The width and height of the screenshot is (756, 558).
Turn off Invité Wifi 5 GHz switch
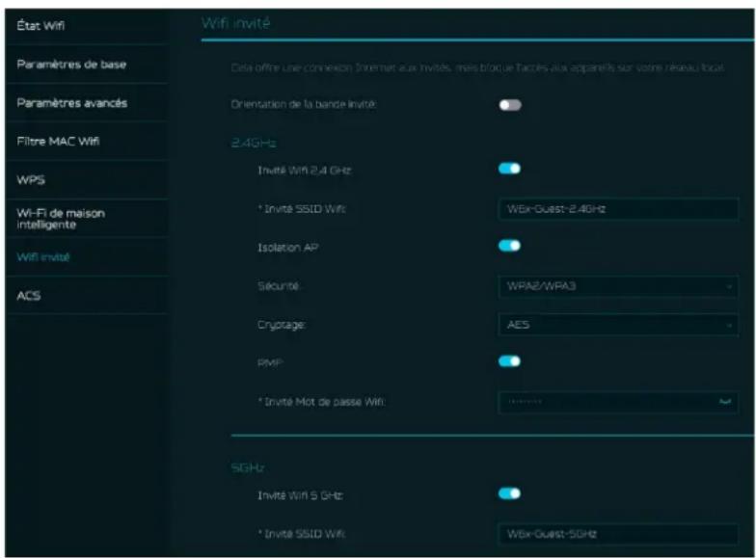tap(509, 493)
